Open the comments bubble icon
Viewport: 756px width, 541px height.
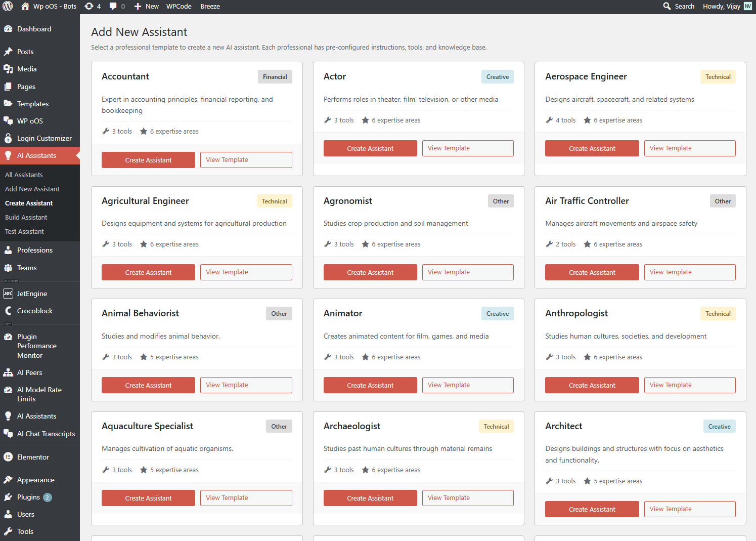point(113,6)
